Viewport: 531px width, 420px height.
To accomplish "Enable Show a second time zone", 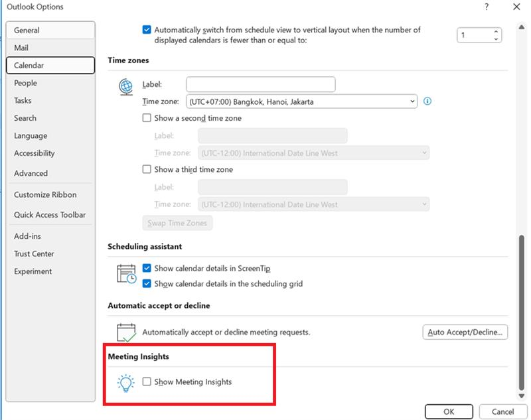I will pos(147,118).
